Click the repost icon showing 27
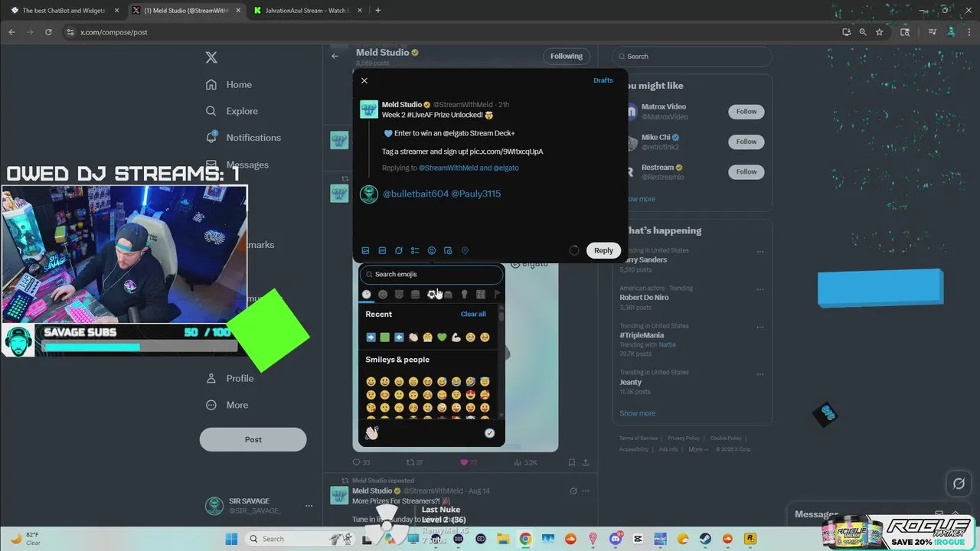 [x=410, y=462]
